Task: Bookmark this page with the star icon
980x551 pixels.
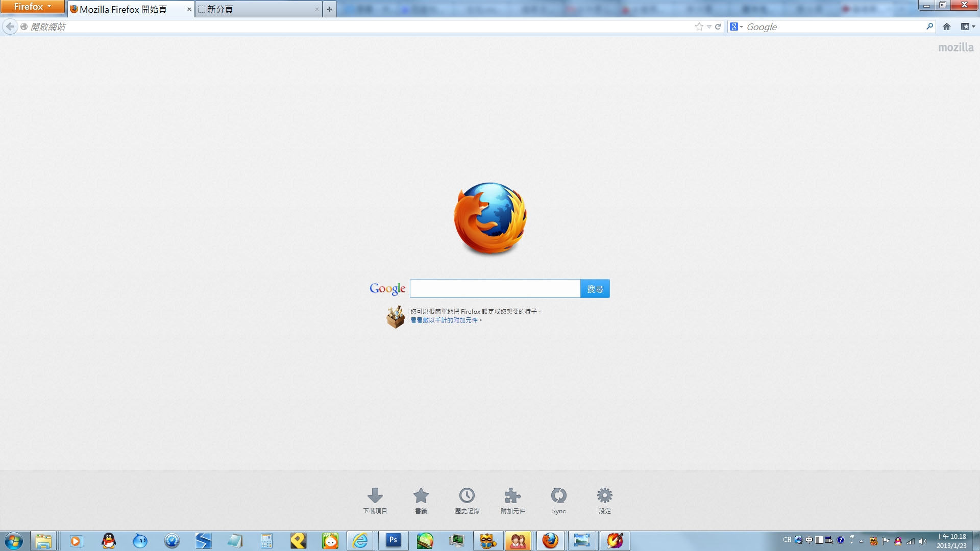Action: pos(699,27)
